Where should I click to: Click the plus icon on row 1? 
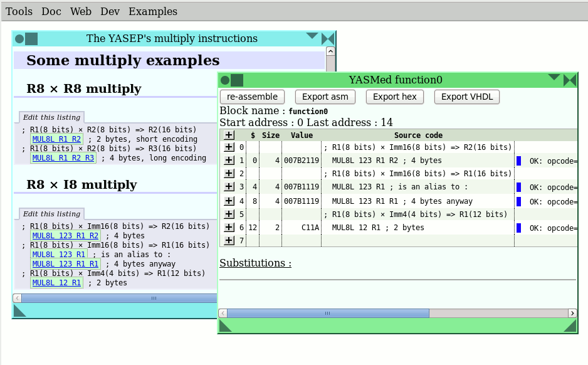(x=229, y=160)
